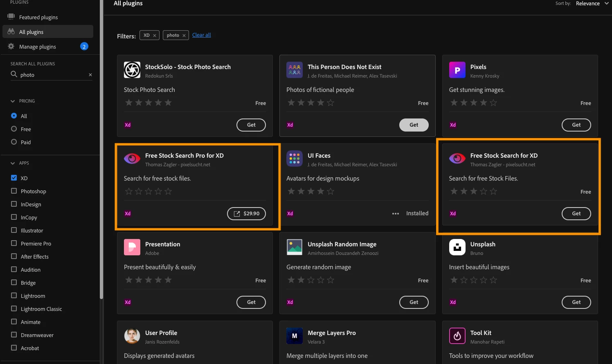Check the InDesign app checkbox
The width and height of the screenshot is (612, 364).
(x=14, y=204)
